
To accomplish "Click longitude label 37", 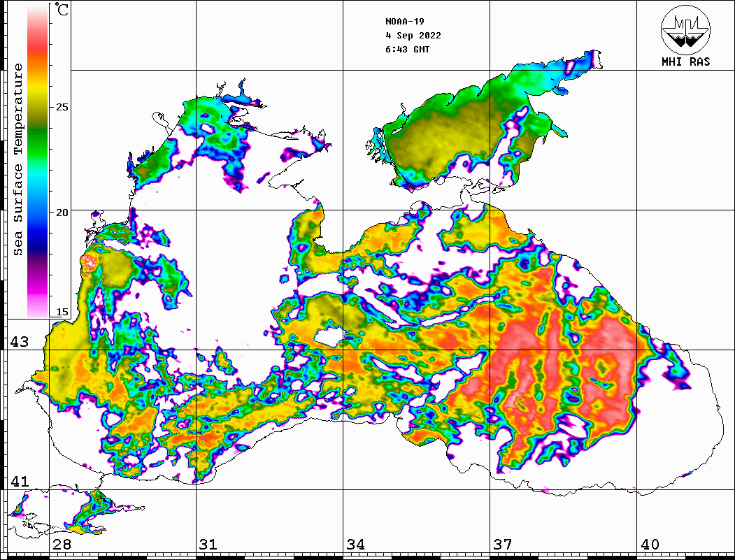I will [503, 544].
